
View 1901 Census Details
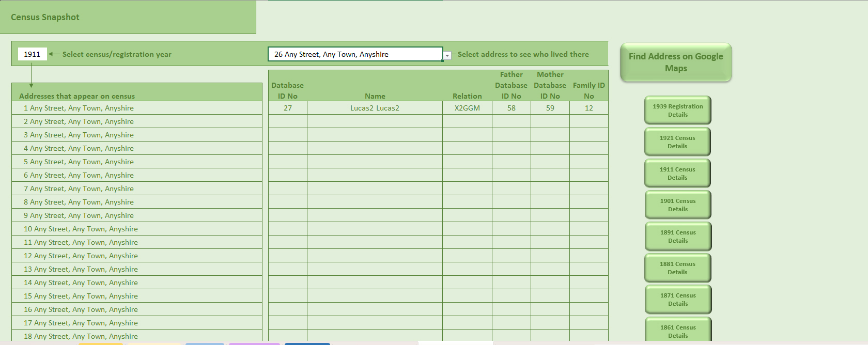[677, 205]
